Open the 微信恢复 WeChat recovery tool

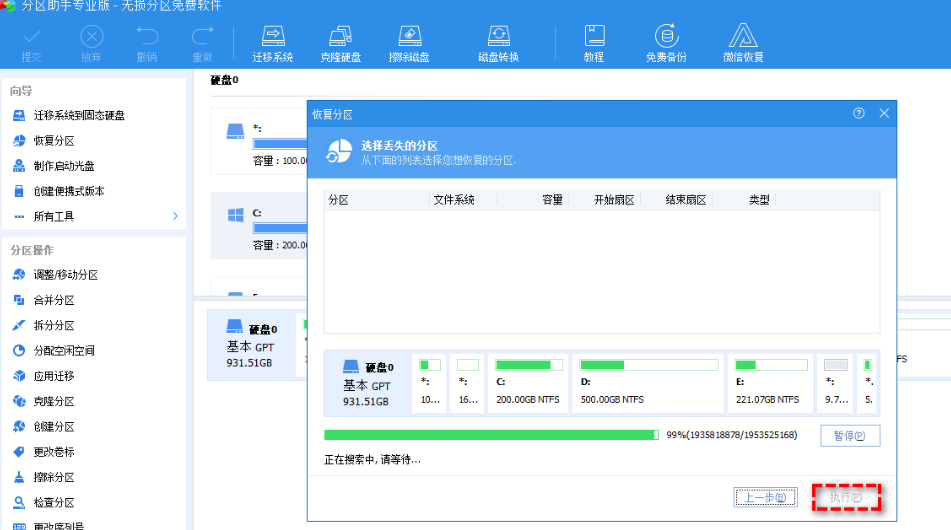(x=743, y=43)
